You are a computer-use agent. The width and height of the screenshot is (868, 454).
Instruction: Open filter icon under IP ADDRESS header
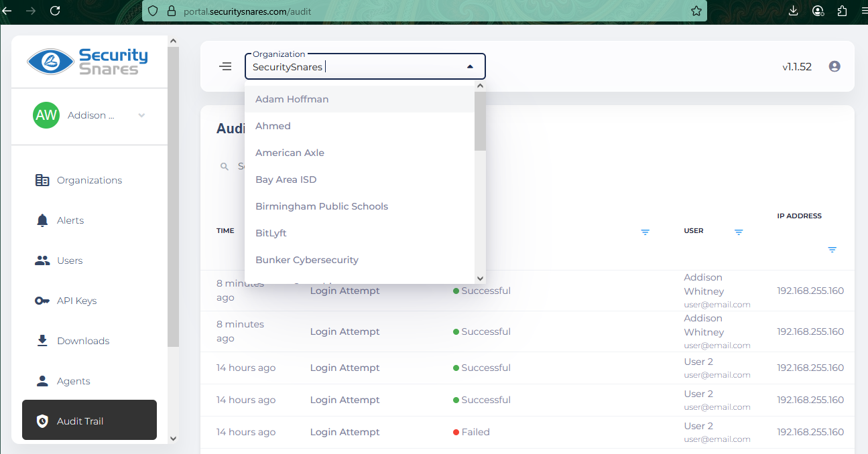pyautogui.click(x=832, y=250)
